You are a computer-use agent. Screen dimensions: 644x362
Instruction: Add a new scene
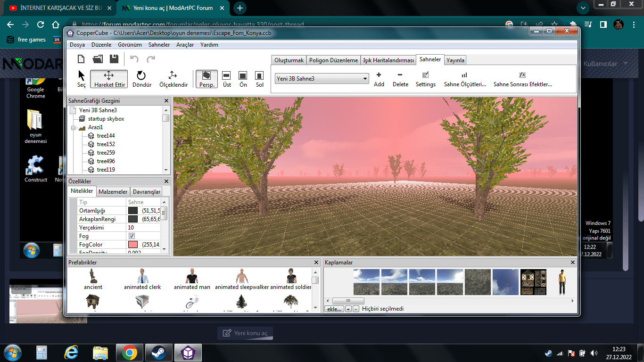(379, 79)
